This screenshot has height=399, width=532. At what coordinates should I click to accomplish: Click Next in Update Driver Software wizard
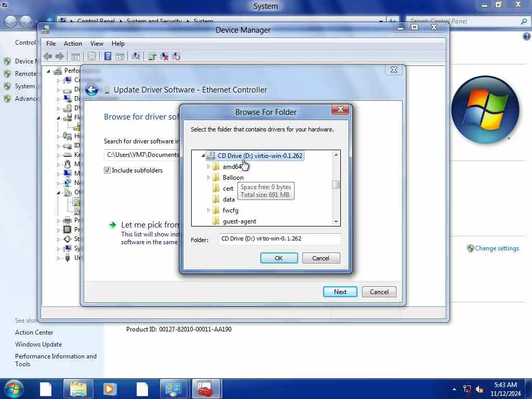340,292
